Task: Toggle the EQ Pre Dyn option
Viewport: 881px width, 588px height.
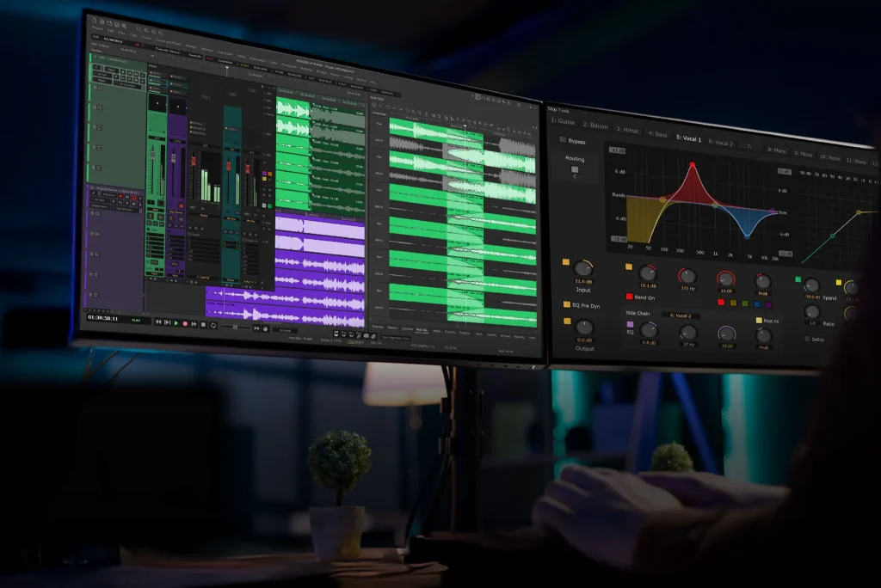Action: (x=566, y=303)
